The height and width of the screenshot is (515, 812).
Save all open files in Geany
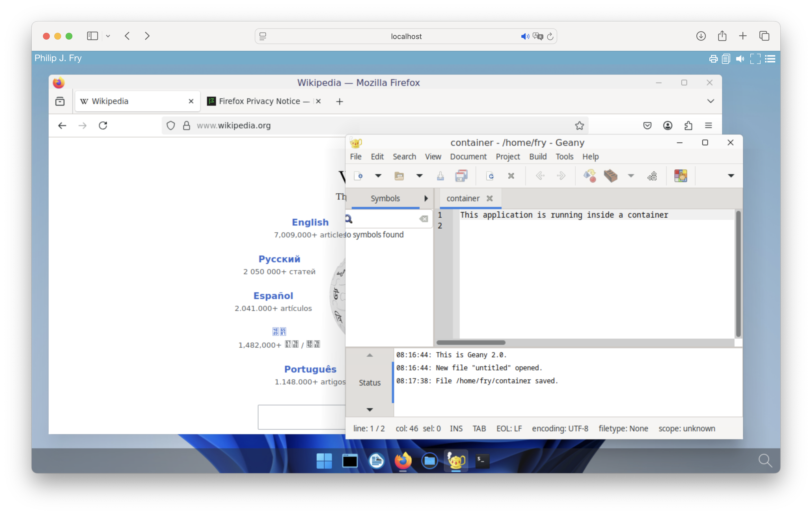point(461,176)
